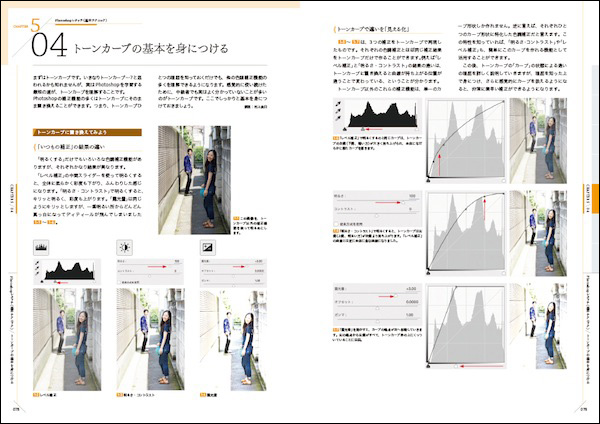Select the top eyedropper in the right-page Levels panel
This screenshot has height=424, width=600.
(x=339, y=101)
